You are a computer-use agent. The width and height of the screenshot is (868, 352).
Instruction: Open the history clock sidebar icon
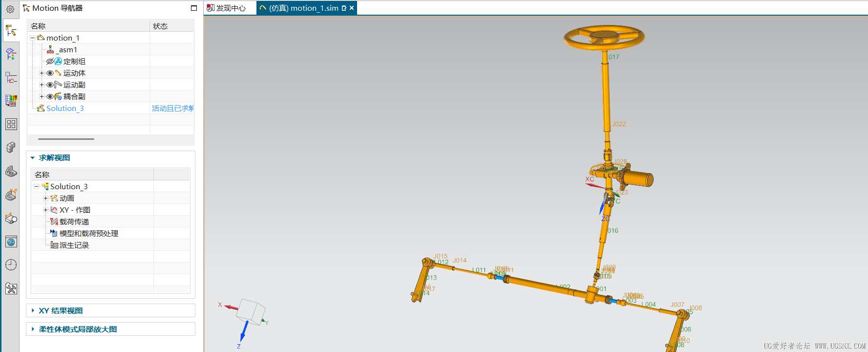[11, 265]
